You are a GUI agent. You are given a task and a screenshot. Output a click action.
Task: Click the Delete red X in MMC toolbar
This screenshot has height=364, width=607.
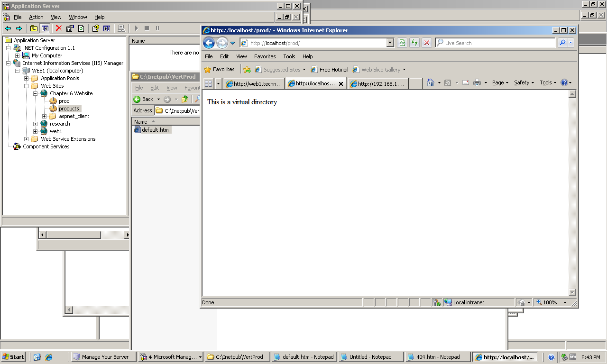(x=59, y=28)
